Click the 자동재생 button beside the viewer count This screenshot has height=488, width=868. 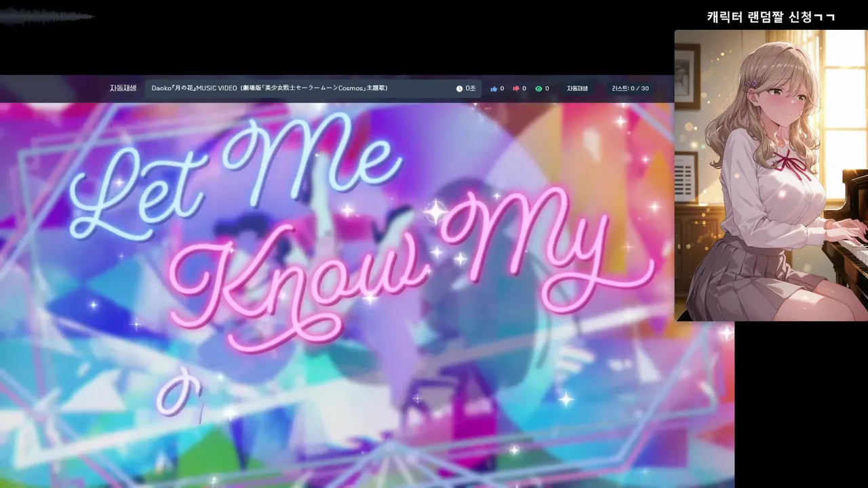click(x=577, y=89)
